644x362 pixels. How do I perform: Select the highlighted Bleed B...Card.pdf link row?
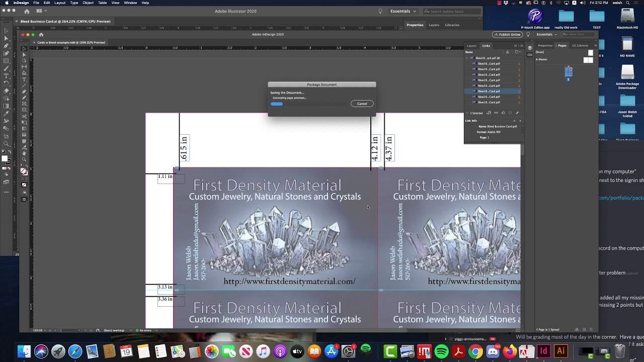point(493,91)
